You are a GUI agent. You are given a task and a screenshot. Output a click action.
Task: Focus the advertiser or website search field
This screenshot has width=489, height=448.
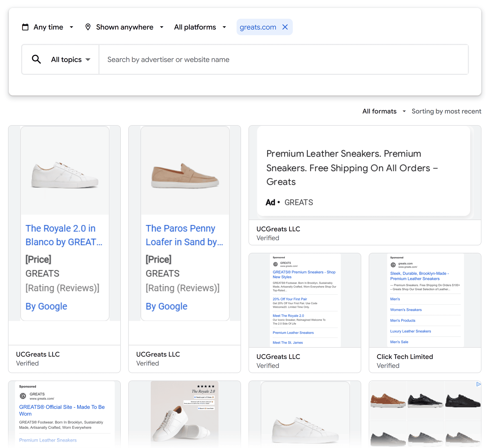(x=284, y=59)
